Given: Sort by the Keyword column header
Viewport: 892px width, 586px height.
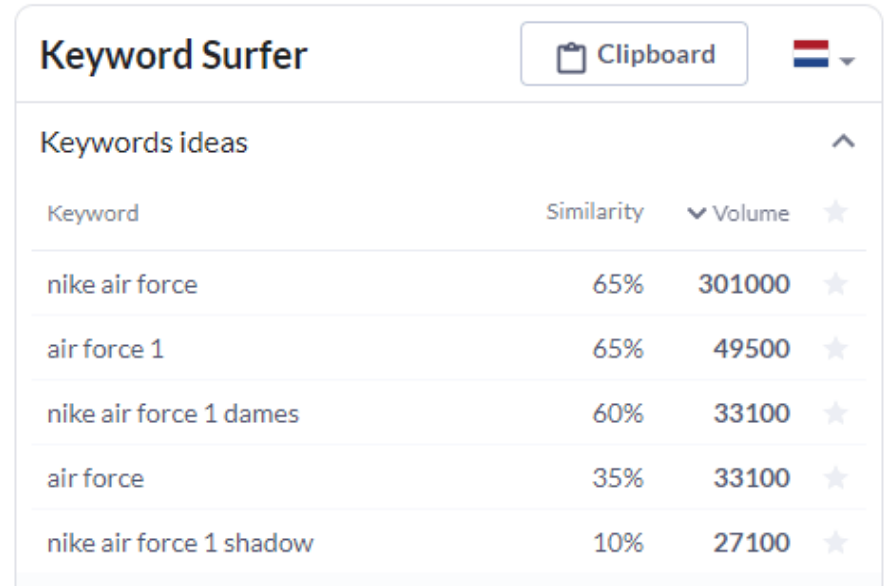Looking at the screenshot, I should [x=93, y=213].
